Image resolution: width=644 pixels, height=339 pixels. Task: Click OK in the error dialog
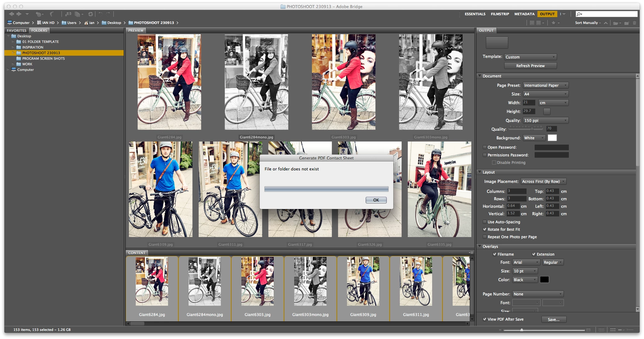376,200
